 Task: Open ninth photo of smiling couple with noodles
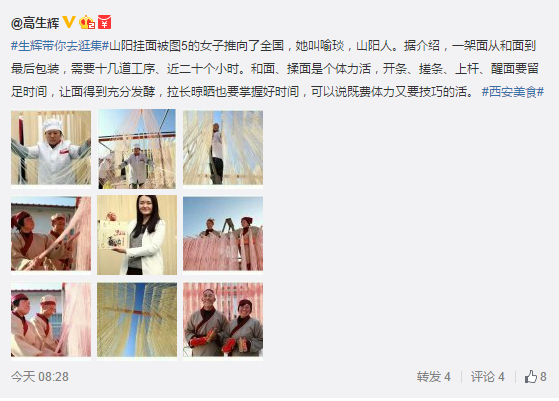pyautogui.click(x=223, y=320)
